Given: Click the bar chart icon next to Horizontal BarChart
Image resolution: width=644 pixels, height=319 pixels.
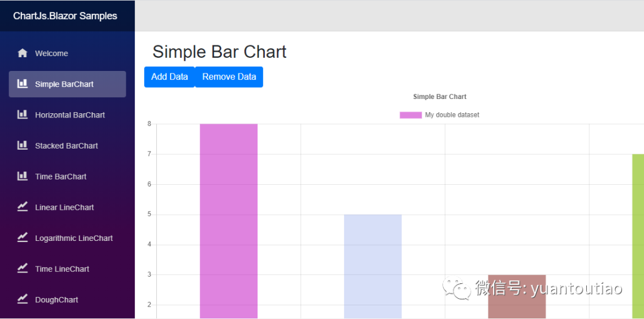Looking at the screenshot, I should tap(22, 114).
